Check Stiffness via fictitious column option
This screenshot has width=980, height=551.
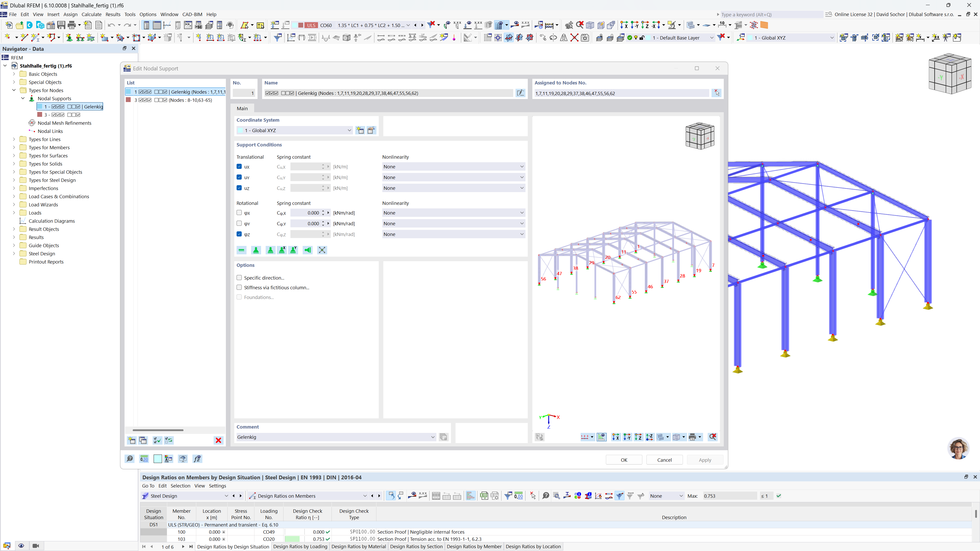239,287
